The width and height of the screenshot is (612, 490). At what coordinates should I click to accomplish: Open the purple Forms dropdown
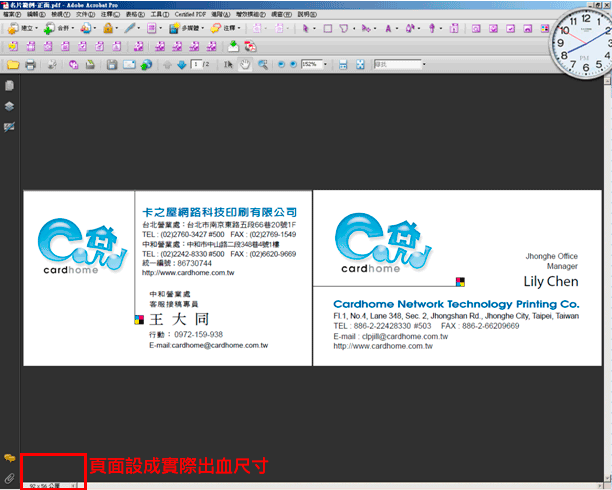point(154,28)
